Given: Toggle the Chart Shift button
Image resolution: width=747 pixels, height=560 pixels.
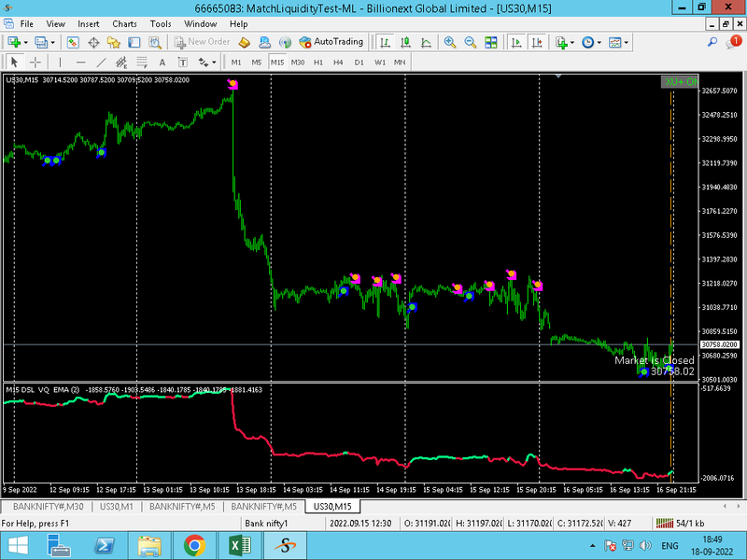Looking at the screenshot, I should tap(538, 42).
